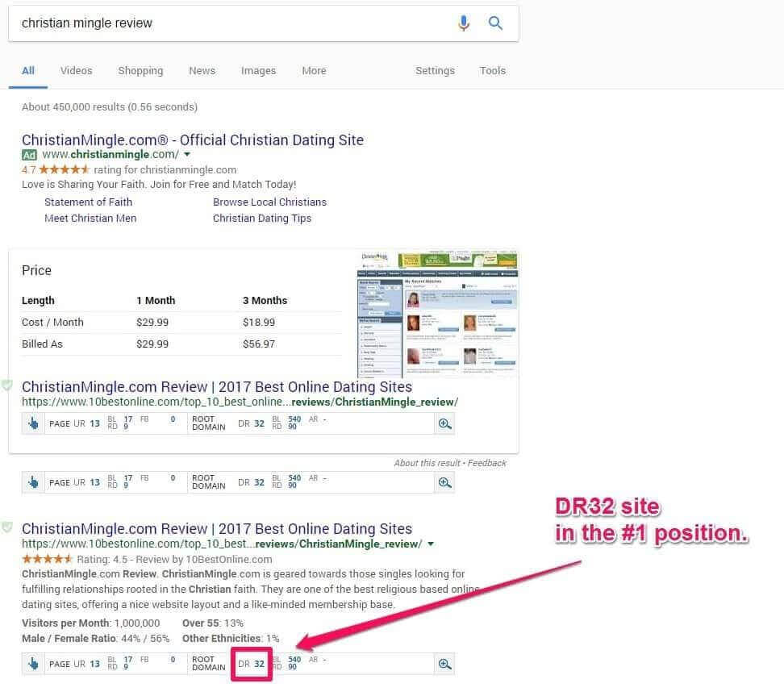The image size is (784, 696).
Task: Open search Settings
Action: [435, 70]
